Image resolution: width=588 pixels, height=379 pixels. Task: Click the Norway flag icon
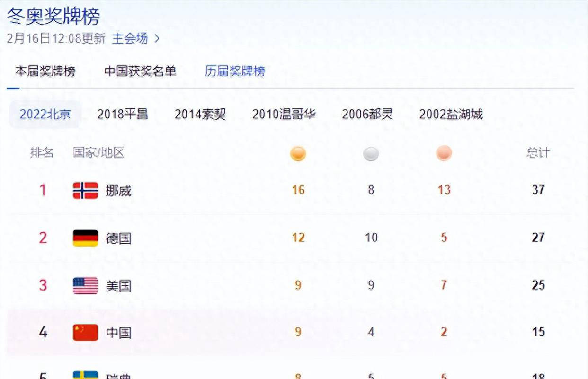pos(85,190)
